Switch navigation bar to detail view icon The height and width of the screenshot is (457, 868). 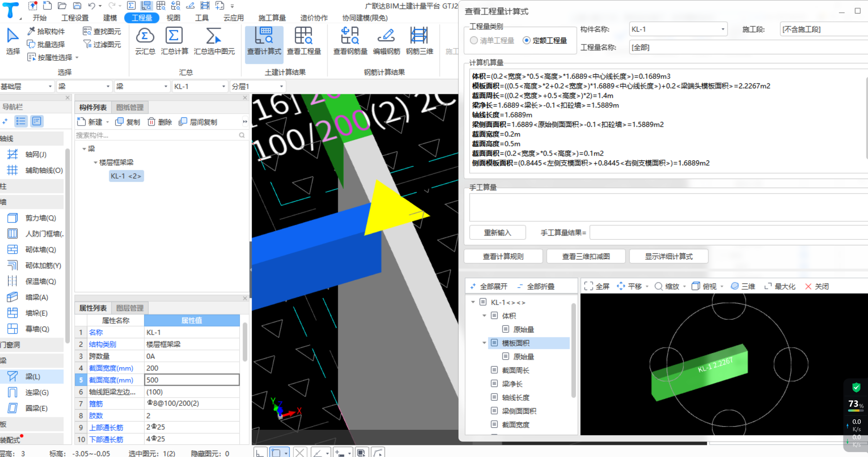(37, 121)
